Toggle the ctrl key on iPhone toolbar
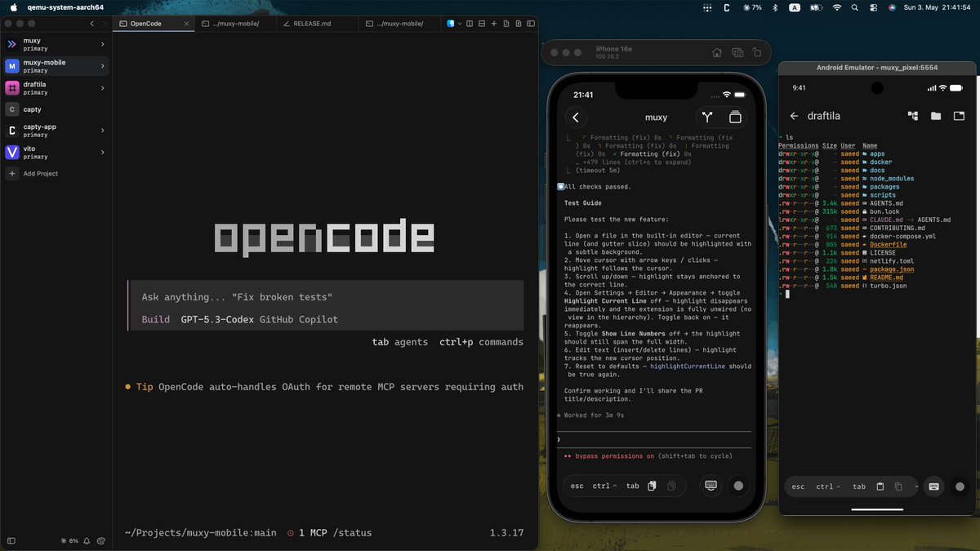This screenshot has width=980, height=551. click(604, 486)
